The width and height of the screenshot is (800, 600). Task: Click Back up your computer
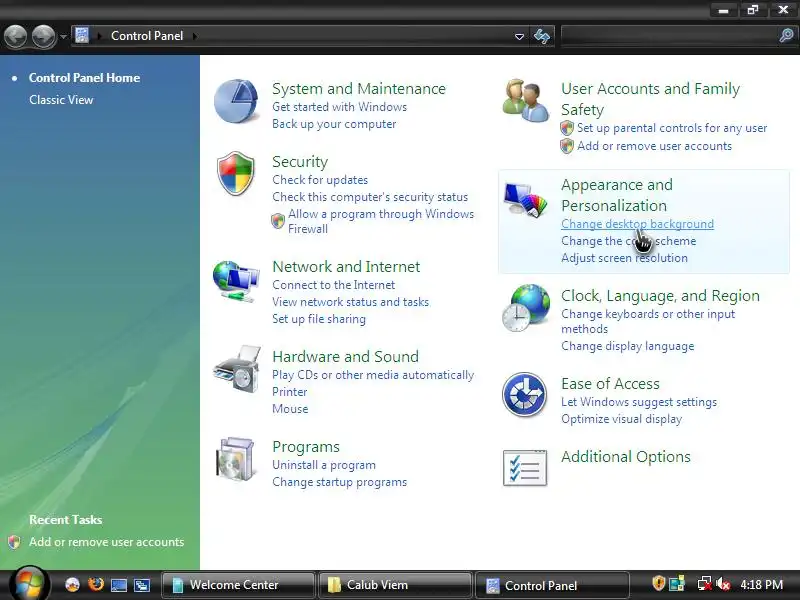(334, 124)
